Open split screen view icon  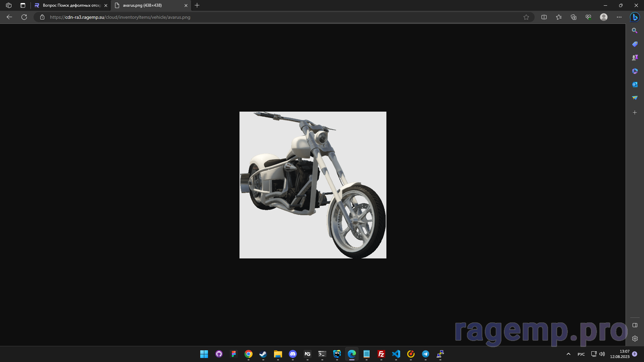pos(544,17)
